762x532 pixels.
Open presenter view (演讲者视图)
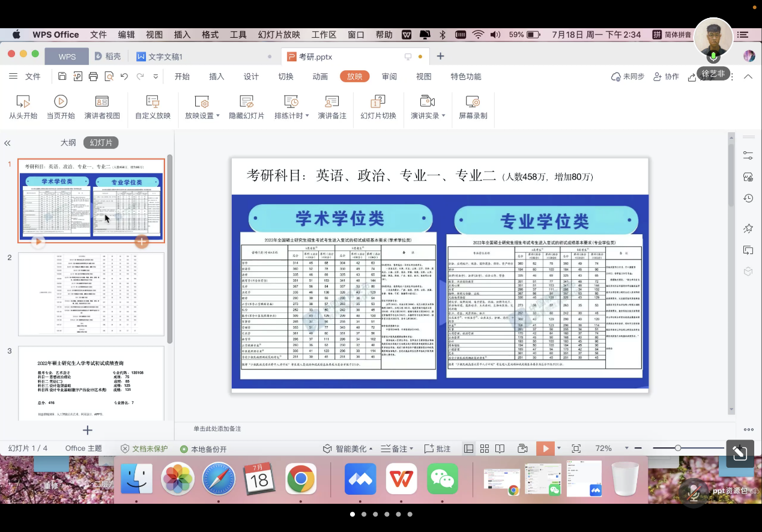pos(102,107)
